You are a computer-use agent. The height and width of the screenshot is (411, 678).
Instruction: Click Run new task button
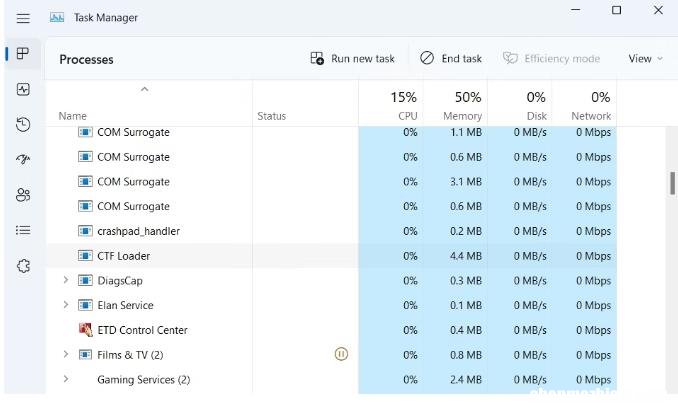click(x=352, y=58)
